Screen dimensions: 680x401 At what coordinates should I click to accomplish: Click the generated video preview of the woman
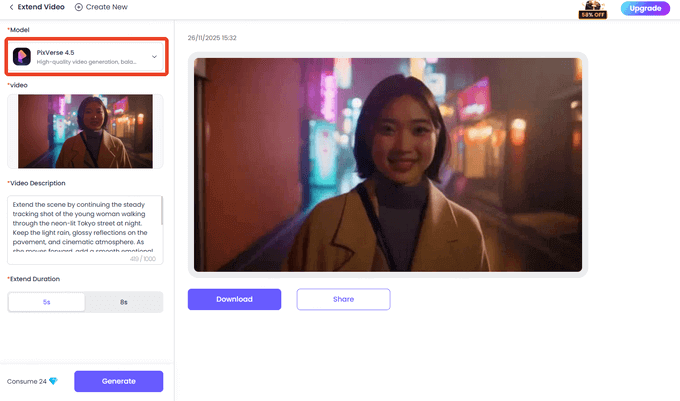coord(387,164)
